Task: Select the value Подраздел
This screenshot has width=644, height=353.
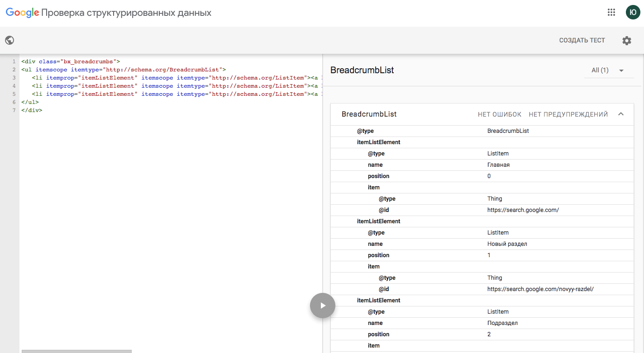Action: [x=502, y=323]
